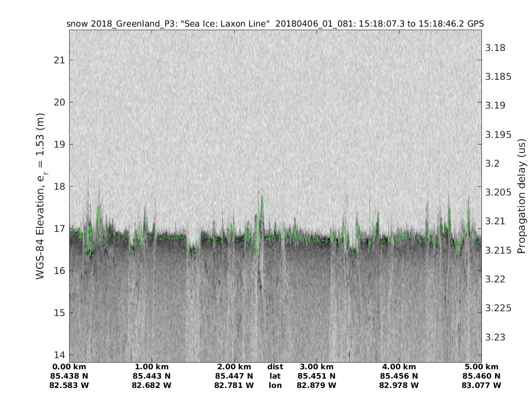Click the 17 elevation tick label

click(x=59, y=229)
